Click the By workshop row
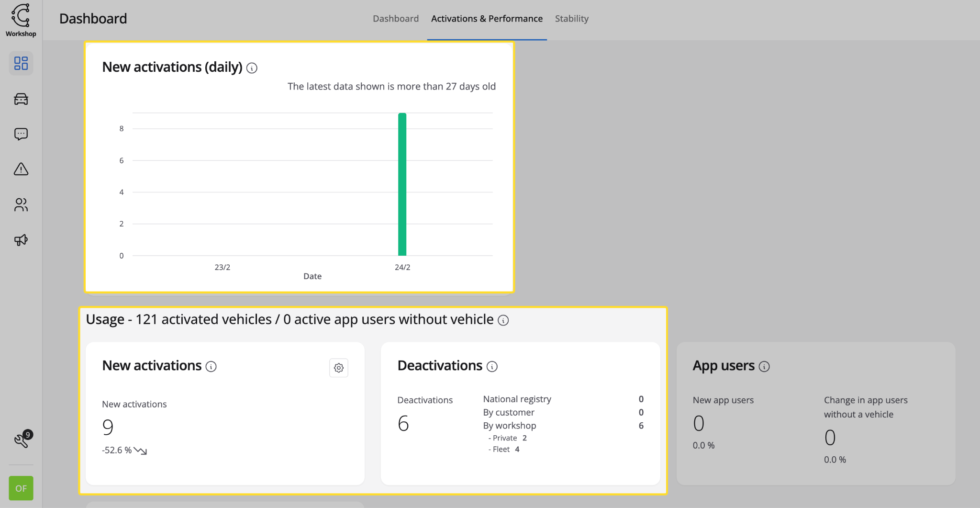Viewport: 980px width, 508px height. coord(563,426)
